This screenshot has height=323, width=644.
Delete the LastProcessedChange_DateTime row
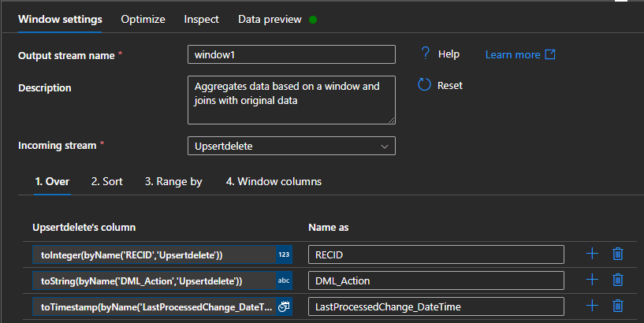[618, 306]
